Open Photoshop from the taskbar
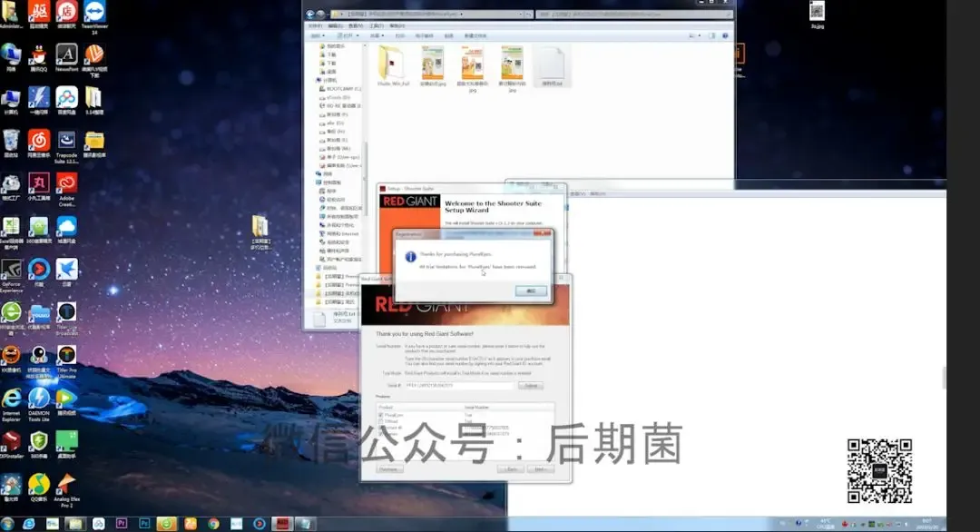The image size is (980, 532). tap(144, 524)
